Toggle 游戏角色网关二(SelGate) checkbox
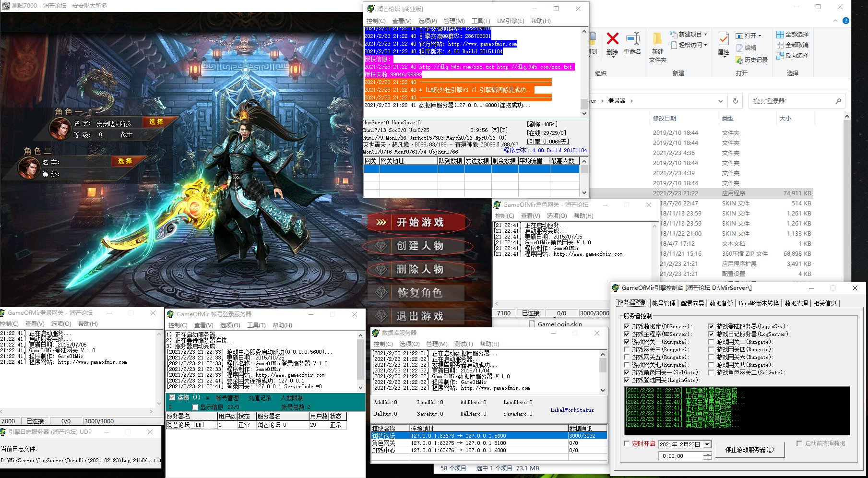Image resolution: width=868 pixels, height=478 pixels. tap(711, 372)
